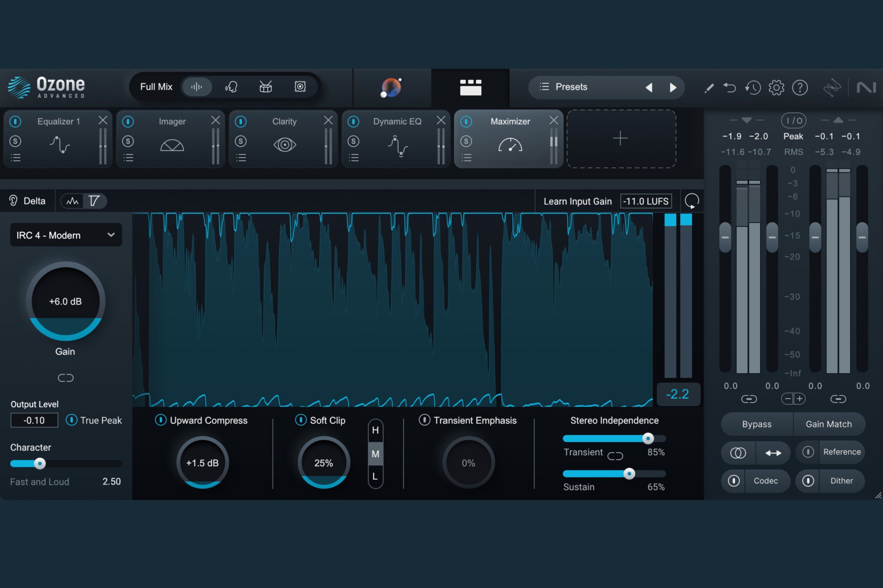
Task: Enable True Peak for Output Level
Action: coord(72,420)
